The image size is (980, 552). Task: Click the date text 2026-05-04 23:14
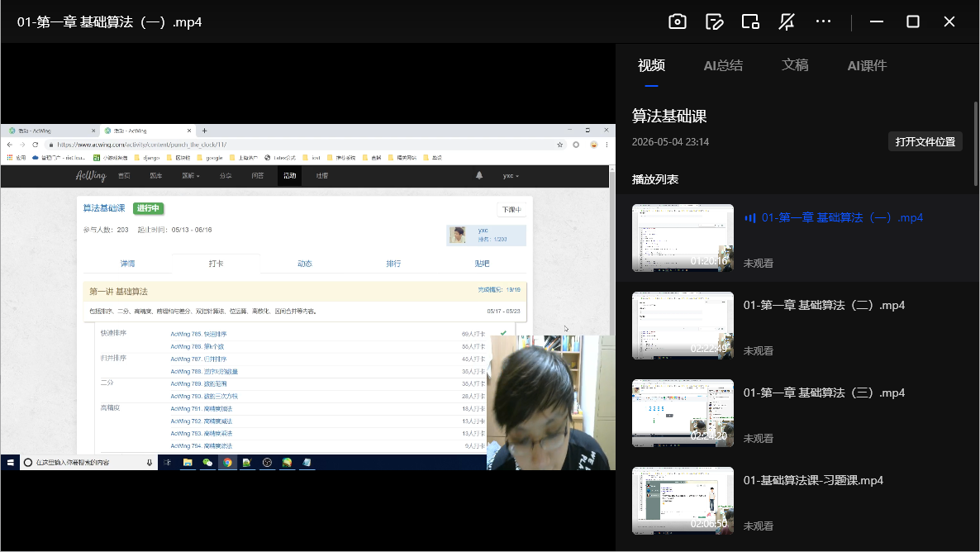coord(670,142)
